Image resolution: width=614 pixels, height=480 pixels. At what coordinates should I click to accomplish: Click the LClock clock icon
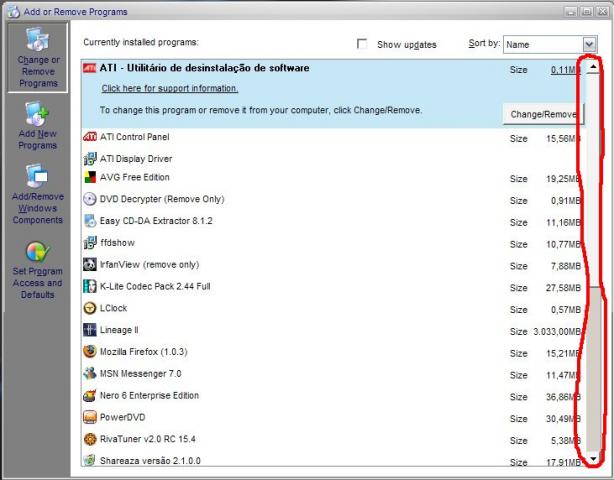click(90, 308)
